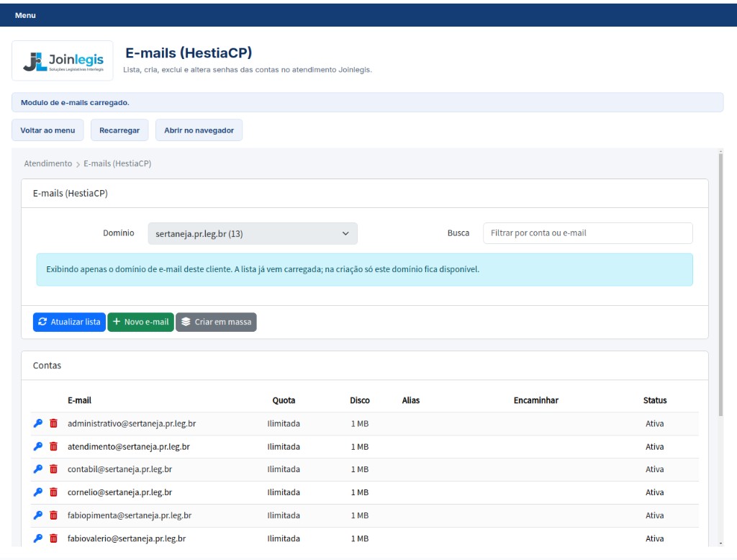Screen dimensions: 737x560
Task: Click the E-mail column header
Action: 79,401
